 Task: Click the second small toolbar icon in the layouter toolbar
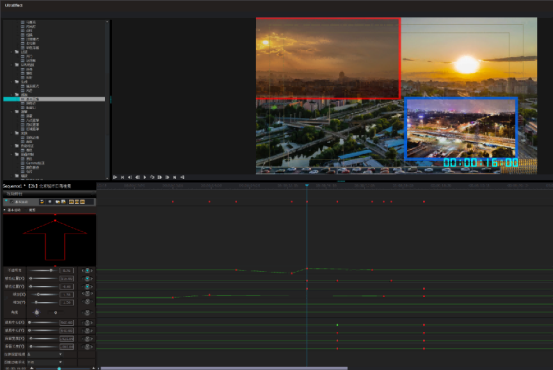coord(50,202)
